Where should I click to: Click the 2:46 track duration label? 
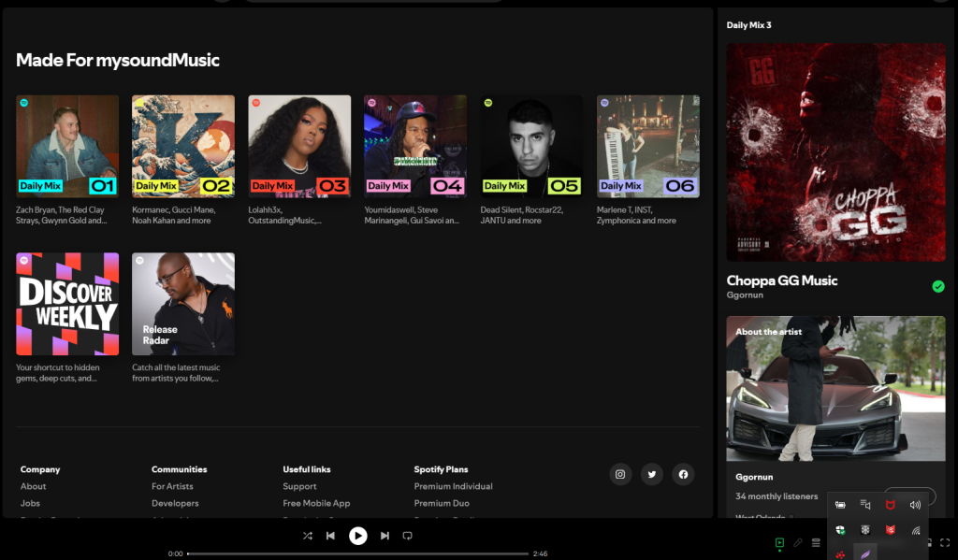tap(540, 553)
